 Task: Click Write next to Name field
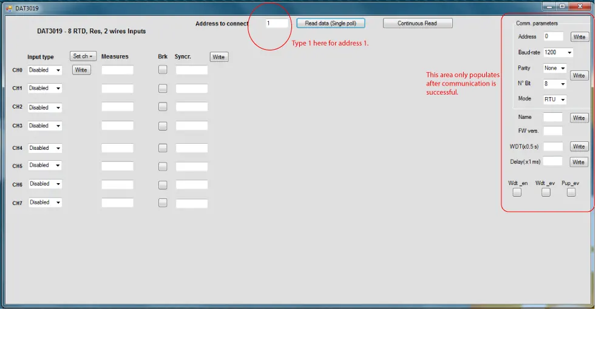[x=579, y=118]
